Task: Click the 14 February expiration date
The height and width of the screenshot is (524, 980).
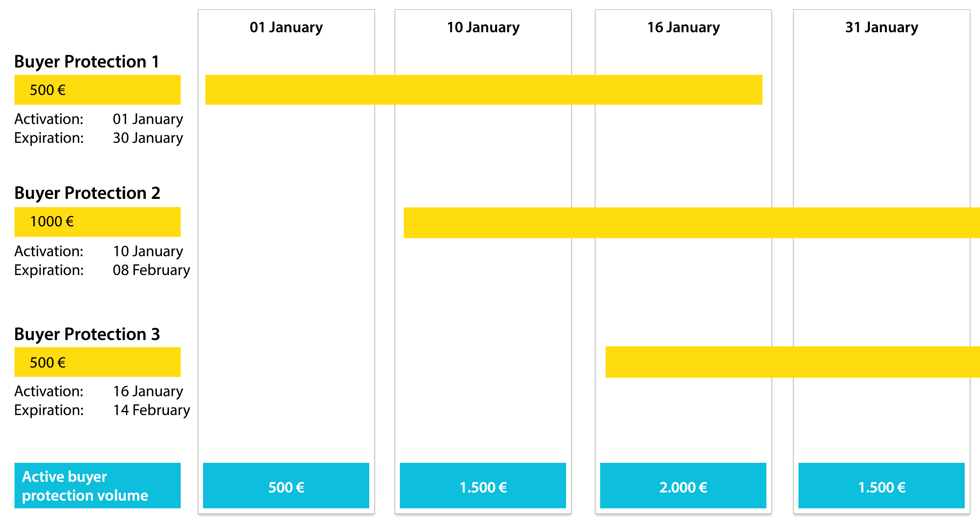Action: pyautogui.click(x=151, y=410)
